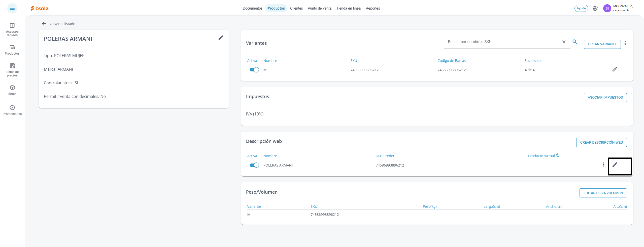644x247 pixels.
Task: Open Accesos rápidos in sidebar
Action: (x=12, y=30)
